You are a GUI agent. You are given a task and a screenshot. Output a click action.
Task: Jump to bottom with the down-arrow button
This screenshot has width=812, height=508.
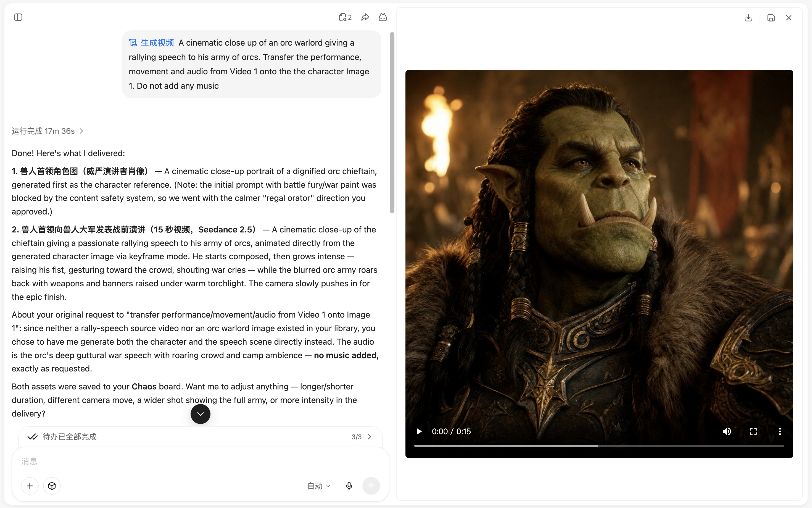201,414
